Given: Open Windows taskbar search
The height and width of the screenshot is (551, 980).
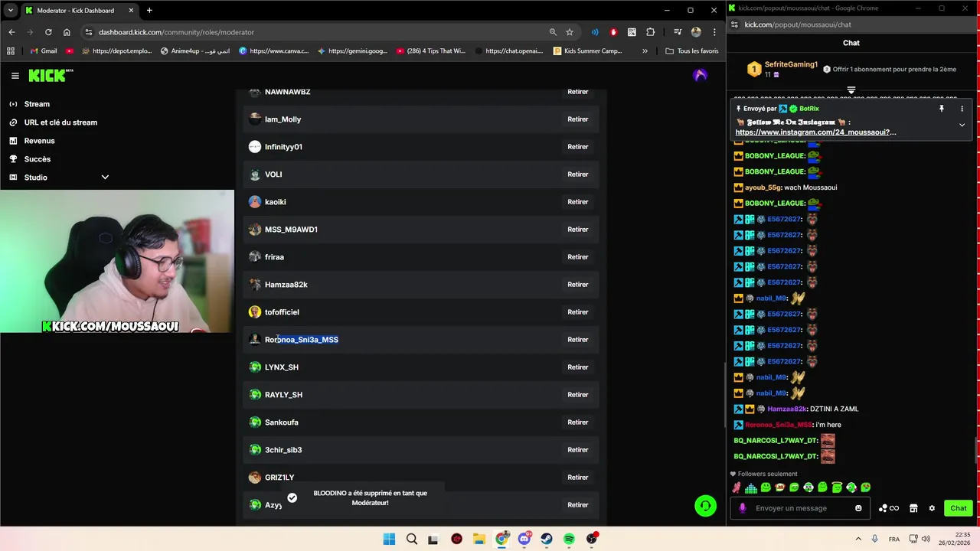Looking at the screenshot, I should tap(412, 539).
